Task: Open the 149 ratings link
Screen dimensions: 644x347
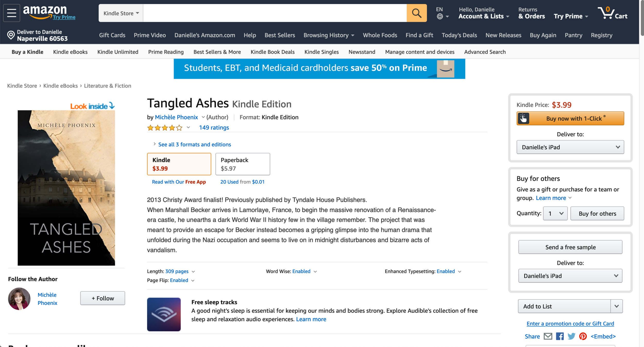Action: [x=214, y=128]
